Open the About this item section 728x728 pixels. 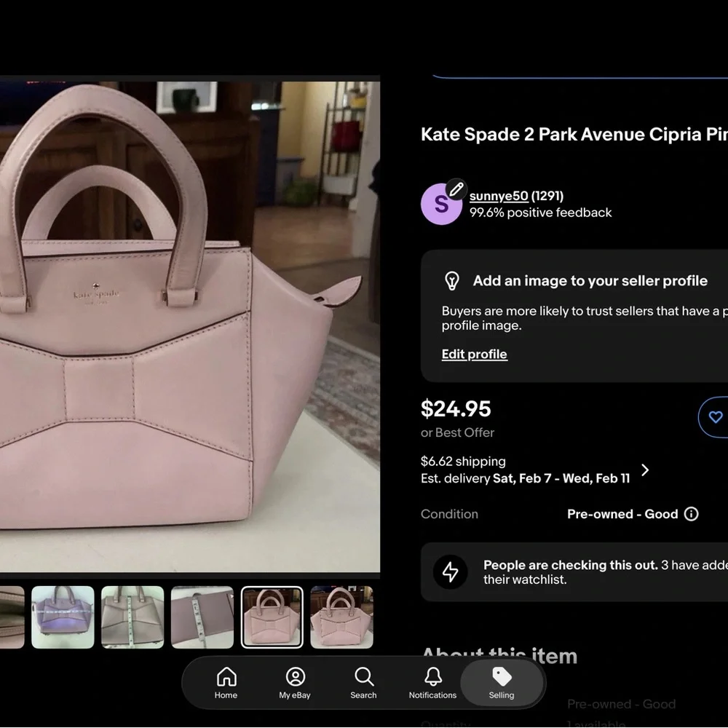coord(499,654)
